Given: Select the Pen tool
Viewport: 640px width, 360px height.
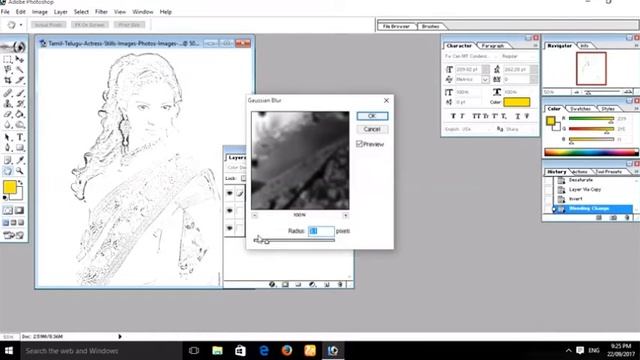Looking at the screenshot, I should pyautogui.click(x=7, y=148).
